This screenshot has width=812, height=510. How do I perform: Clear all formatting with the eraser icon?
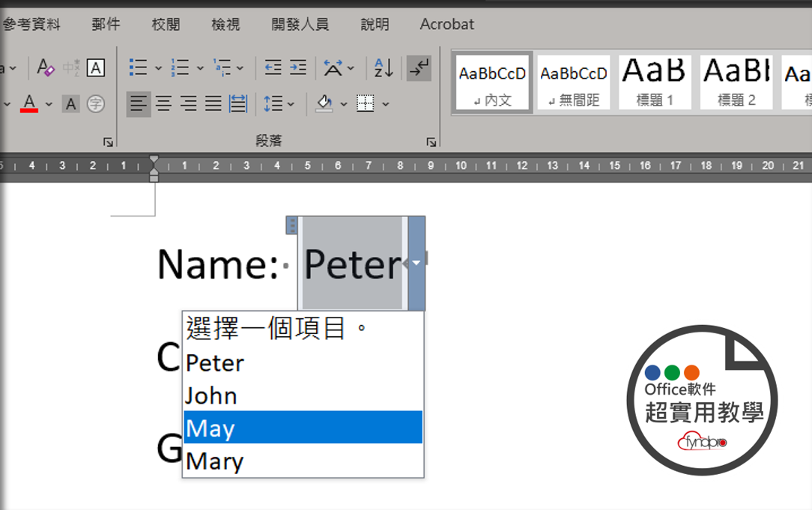[46, 68]
